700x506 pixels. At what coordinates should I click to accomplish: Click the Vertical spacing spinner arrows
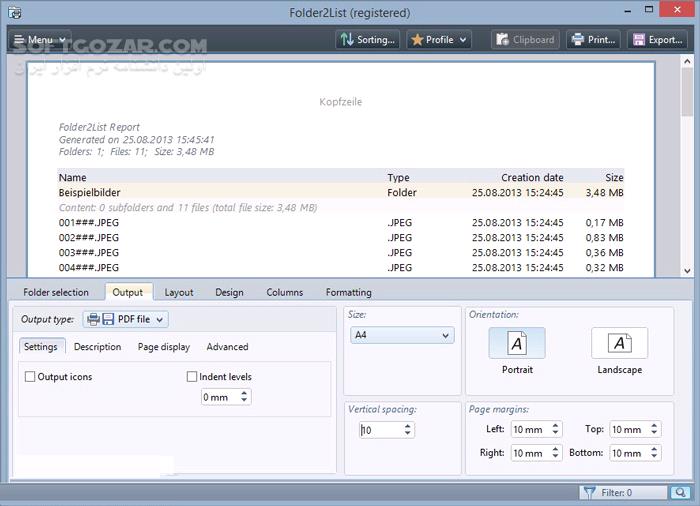[x=408, y=430]
